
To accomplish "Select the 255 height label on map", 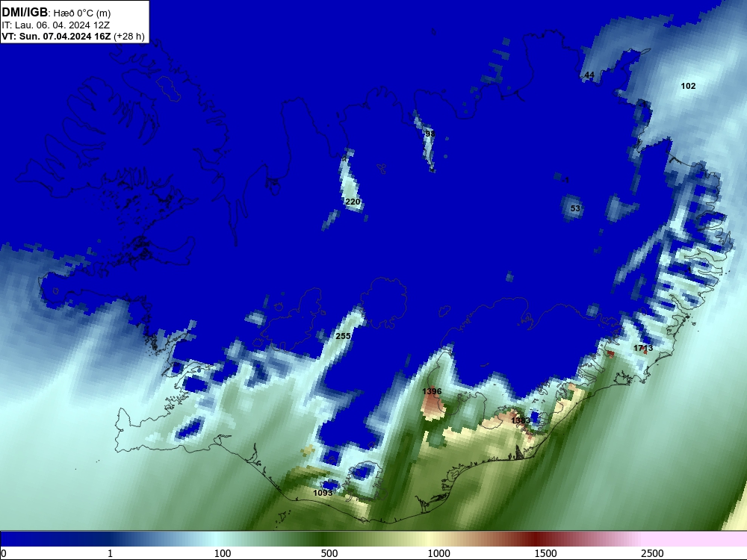I will (343, 336).
